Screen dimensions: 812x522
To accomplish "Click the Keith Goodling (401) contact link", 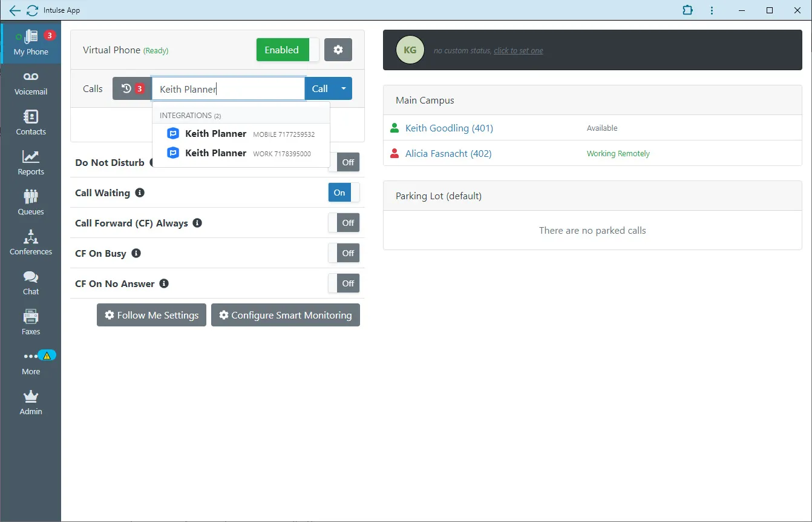I will click(x=450, y=128).
